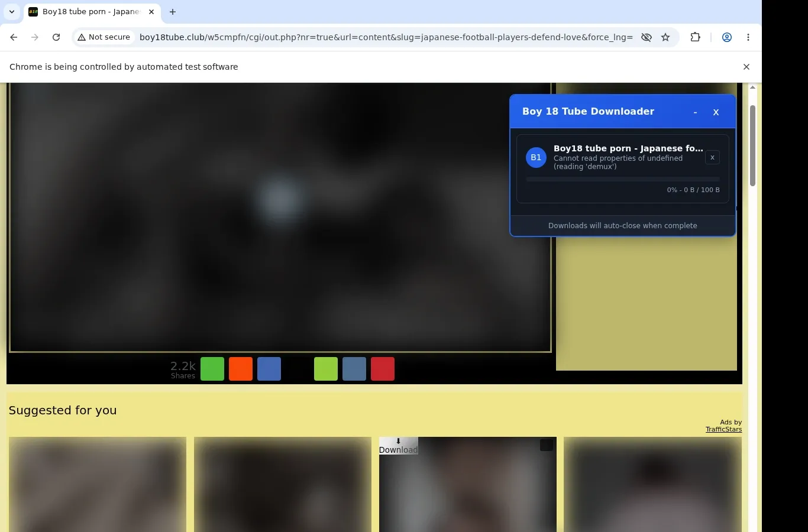Click the black share button
The image size is (808, 532).
298,369
